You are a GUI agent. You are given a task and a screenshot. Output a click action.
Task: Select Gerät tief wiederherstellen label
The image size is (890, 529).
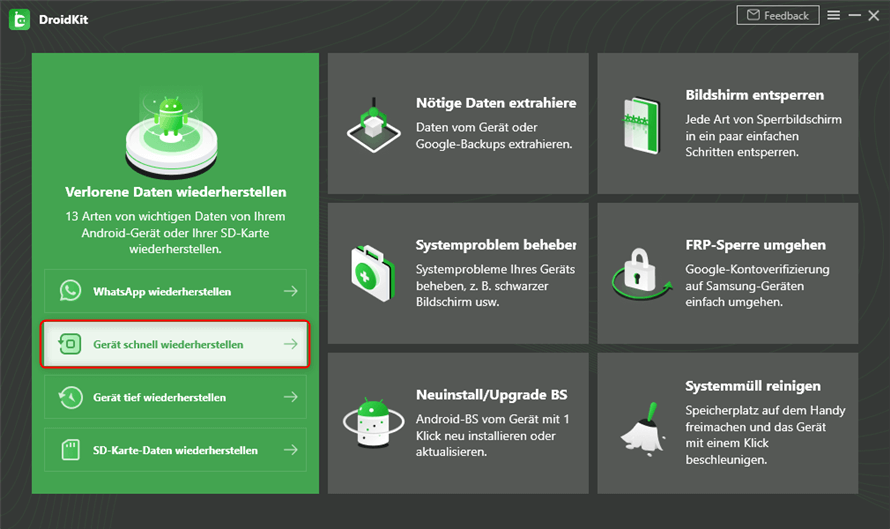[159, 397]
